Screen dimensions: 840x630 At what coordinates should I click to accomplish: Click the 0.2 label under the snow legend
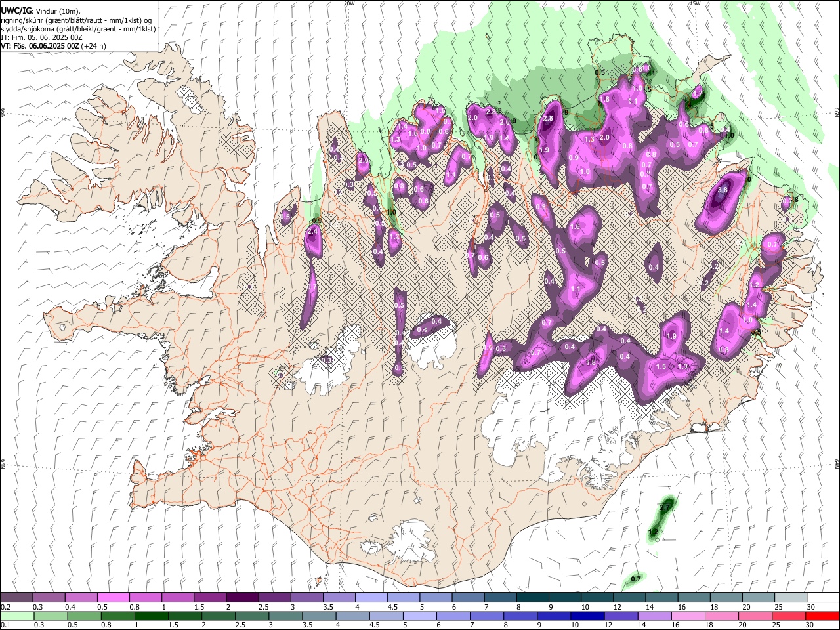(6, 607)
